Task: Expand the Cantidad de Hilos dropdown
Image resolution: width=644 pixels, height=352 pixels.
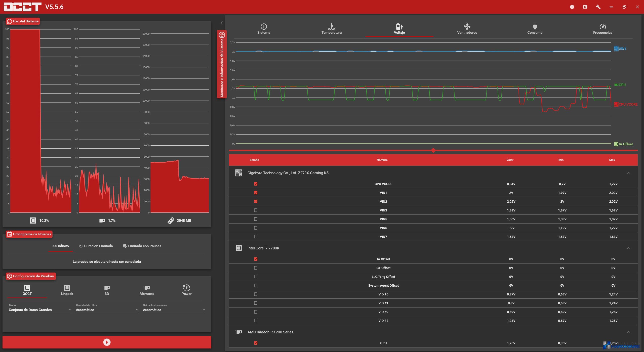Action: pos(107,310)
